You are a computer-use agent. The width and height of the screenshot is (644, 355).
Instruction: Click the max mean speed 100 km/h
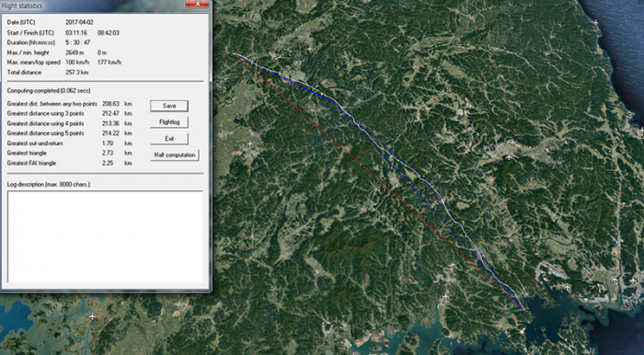tap(76, 63)
